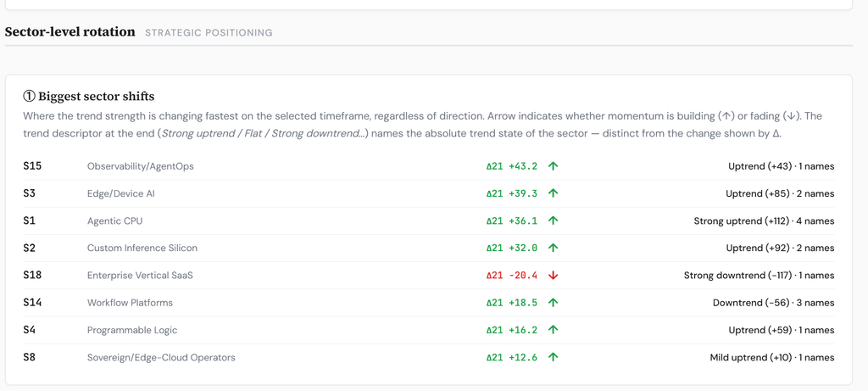Click the Δ21 +32.0 delta value
This screenshot has height=391, width=868.
511,249
